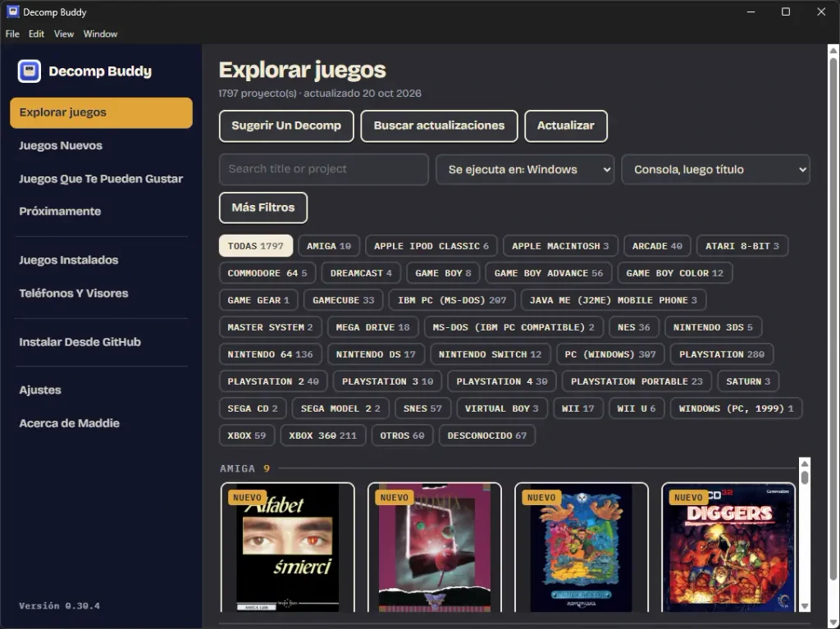The image size is (840, 629).
Task: Filter by MASTER SYSTEM chip
Action: click(270, 327)
